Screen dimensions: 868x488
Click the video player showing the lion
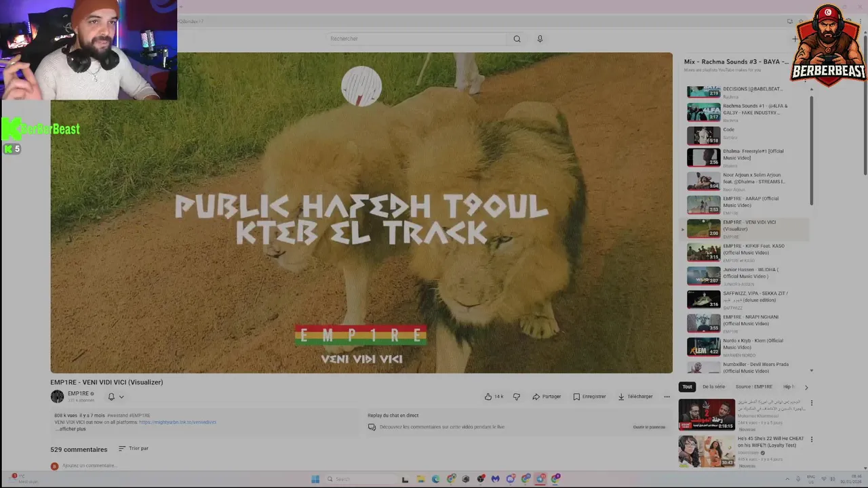coord(361,213)
